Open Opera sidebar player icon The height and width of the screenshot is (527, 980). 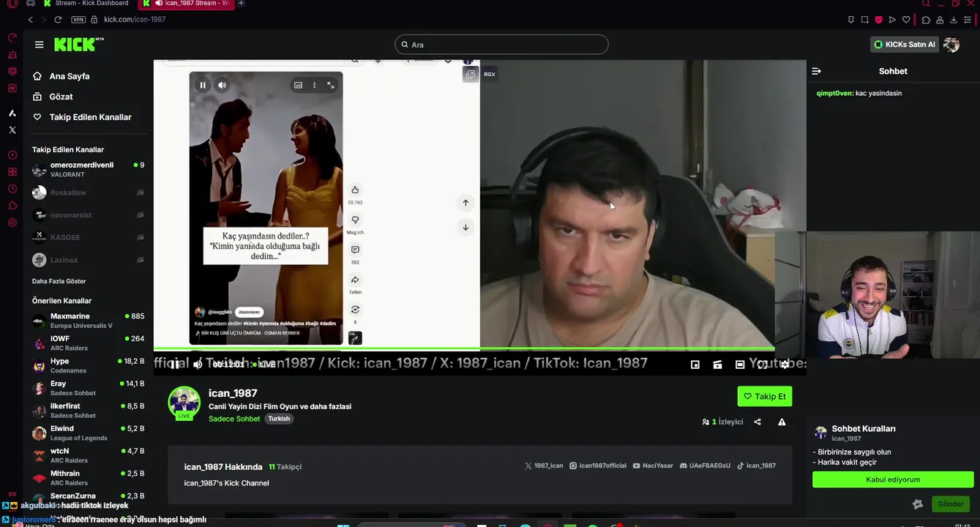[x=12, y=155]
